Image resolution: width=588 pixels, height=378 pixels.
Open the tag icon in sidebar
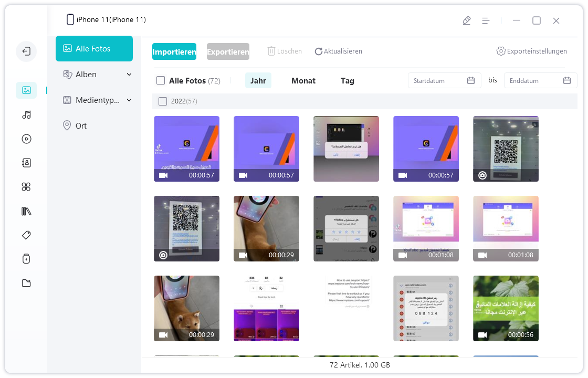pos(26,235)
